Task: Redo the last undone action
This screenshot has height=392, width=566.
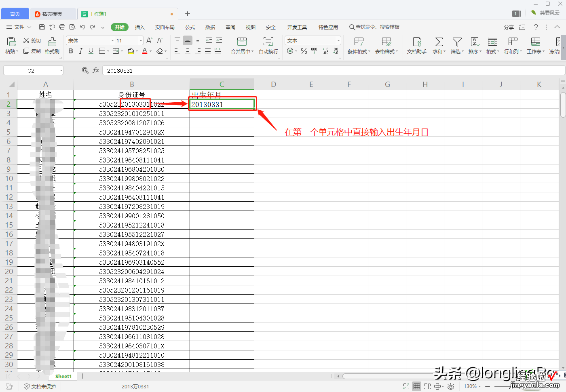Action: pyautogui.click(x=93, y=27)
